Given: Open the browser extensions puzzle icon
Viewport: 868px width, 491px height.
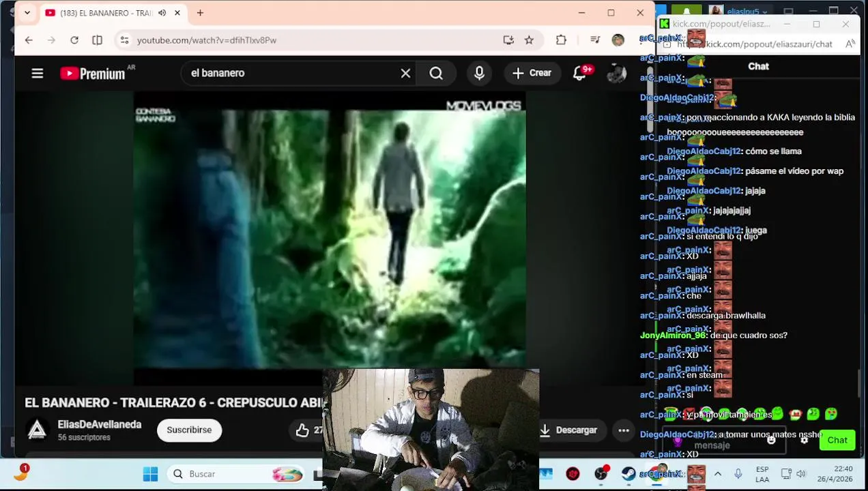Looking at the screenshot, I should [x=561, y=40].
